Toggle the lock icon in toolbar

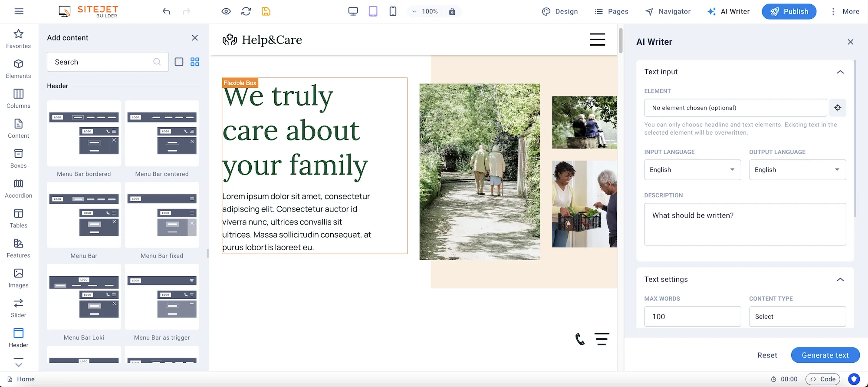coord(452,11)
